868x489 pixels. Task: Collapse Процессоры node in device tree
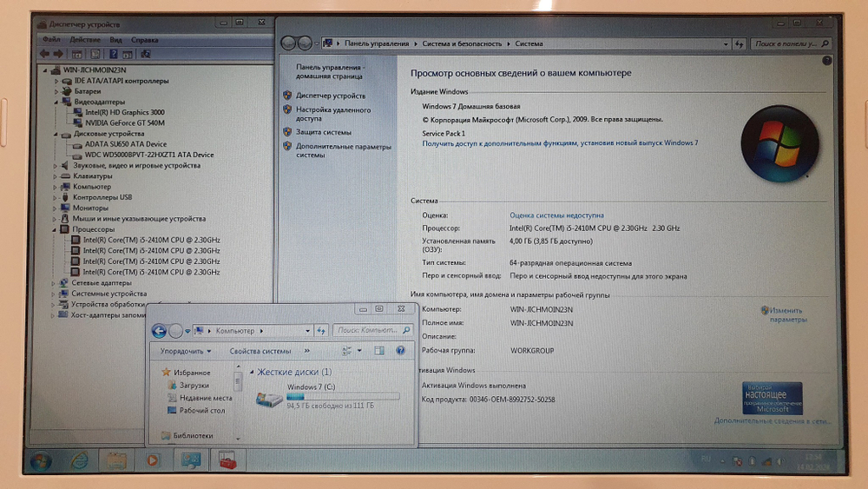coord(55,229)
